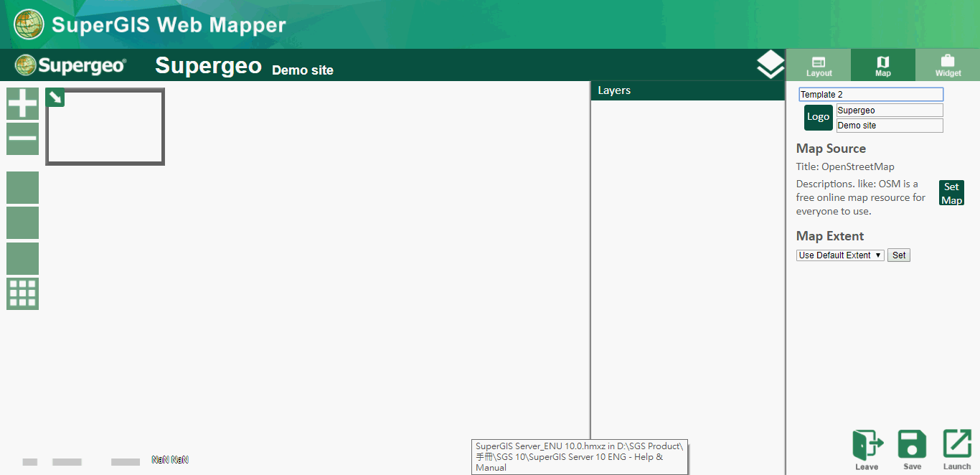
Task: Click the Supergeo logo in header
Action: pyautogui.click(x=70, y=65)
